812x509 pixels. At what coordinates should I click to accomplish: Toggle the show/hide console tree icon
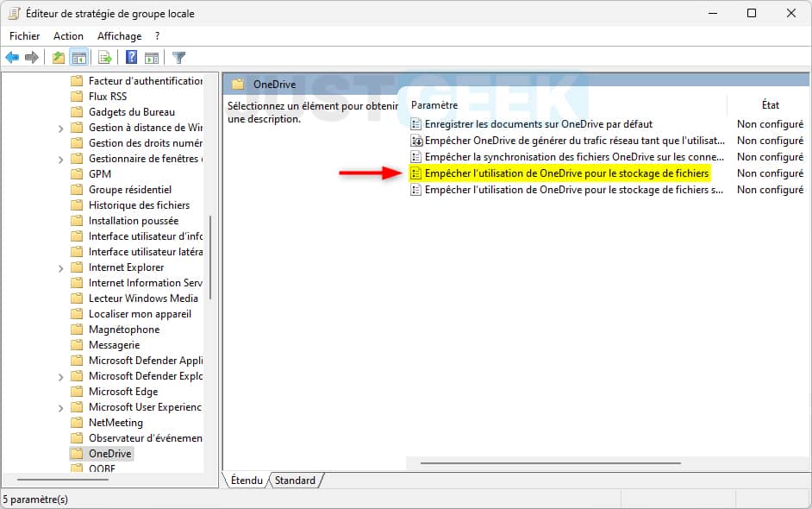pos(78,58)
